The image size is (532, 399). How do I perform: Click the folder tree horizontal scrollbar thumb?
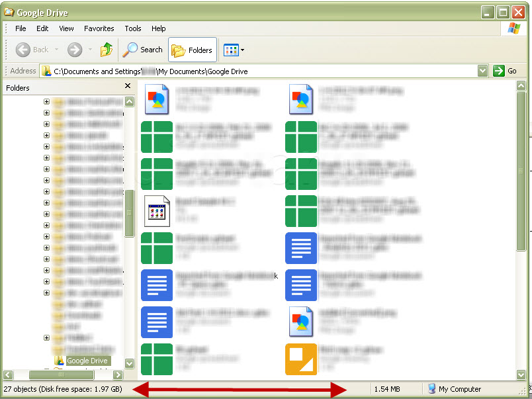(62, 375)
